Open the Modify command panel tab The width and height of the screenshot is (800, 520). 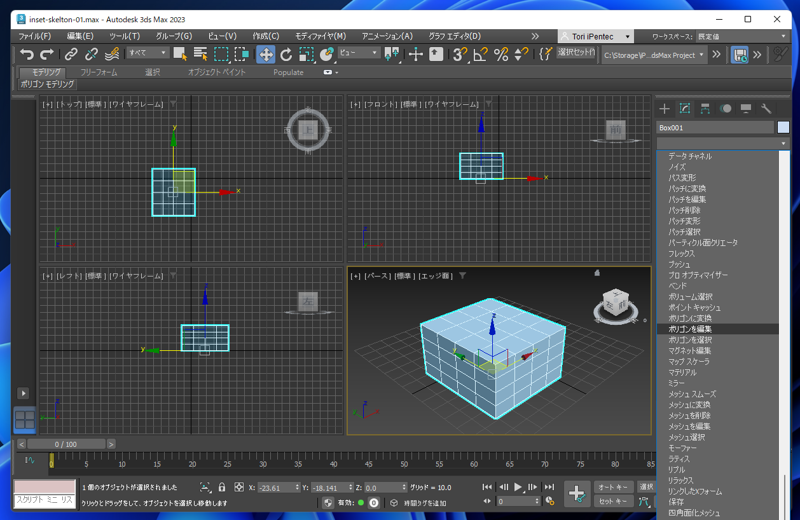[x=685, y=109]
